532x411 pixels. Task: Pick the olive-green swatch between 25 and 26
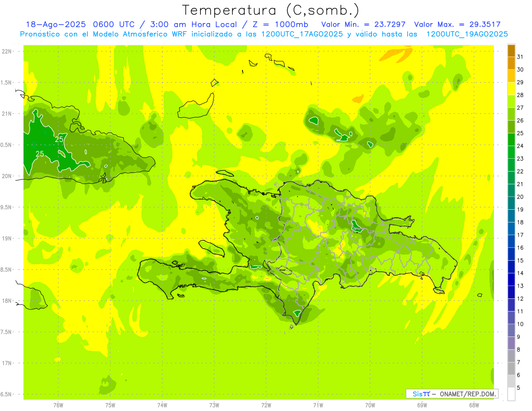coord(511,127)
